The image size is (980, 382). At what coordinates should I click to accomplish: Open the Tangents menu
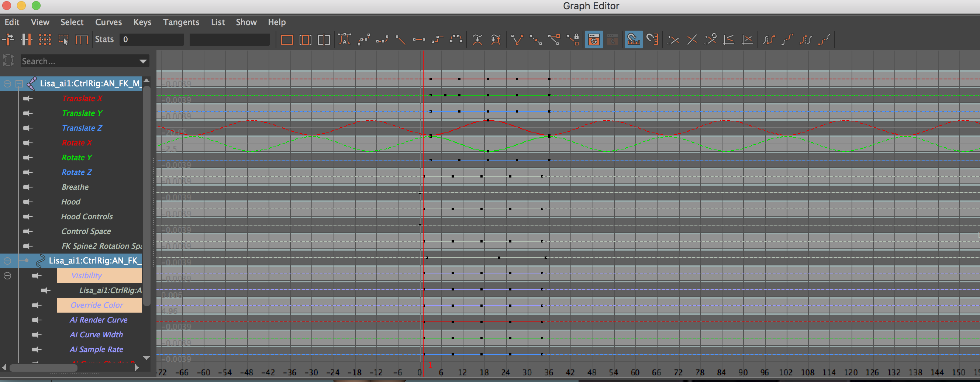click(x=181, y=22)
